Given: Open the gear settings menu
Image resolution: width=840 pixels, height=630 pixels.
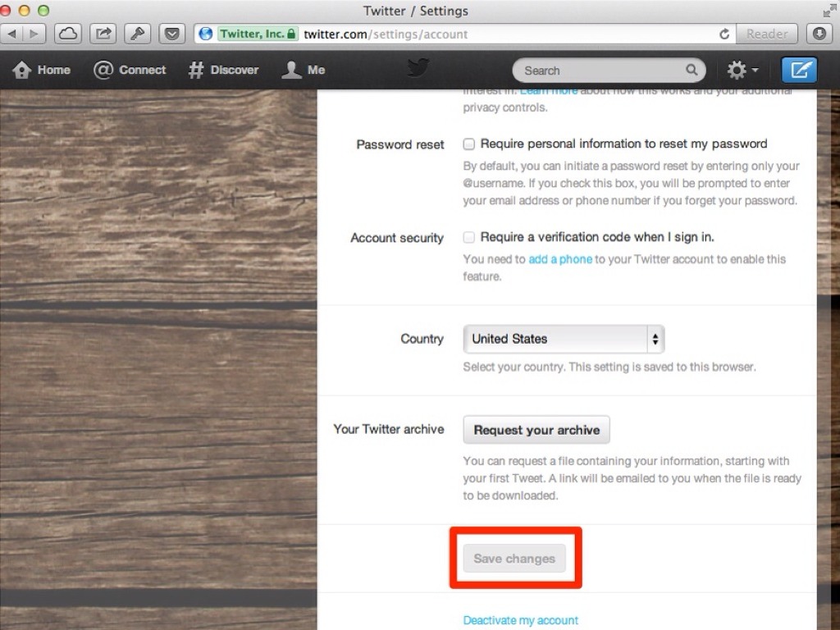Looking at the screenshot, I should click(x=742, y=71).
